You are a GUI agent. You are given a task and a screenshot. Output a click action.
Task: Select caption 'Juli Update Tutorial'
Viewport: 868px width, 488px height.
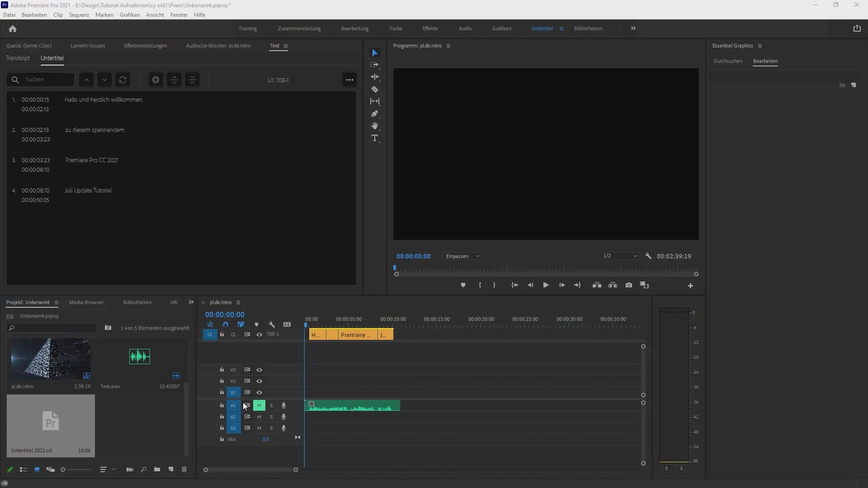point(88,190)
